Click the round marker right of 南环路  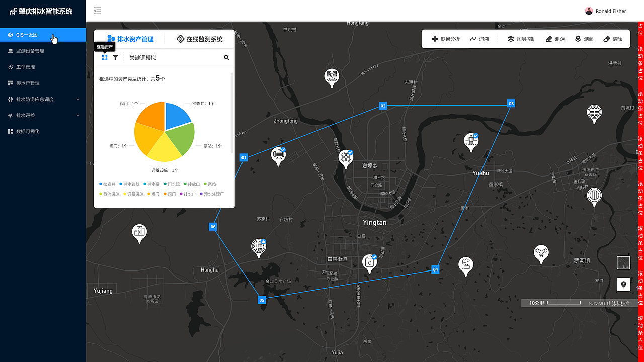594,197
